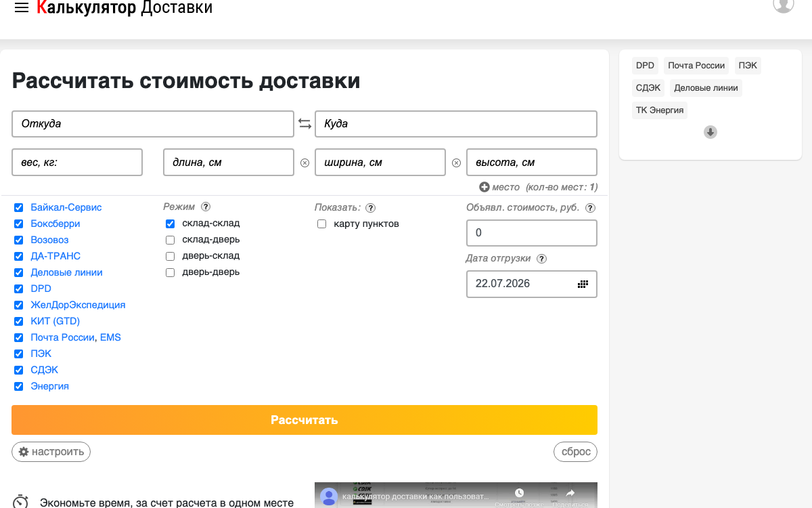The width and height of the screenshot is (812, 508).
Task: Enable дверь-склад delivery mode
Action: click(171, 256)
